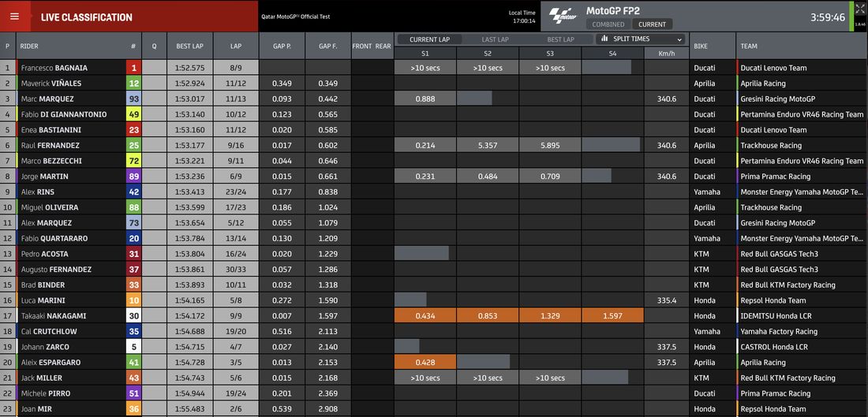The height and width of the screenshot is (417, 868).
Task: Select rider Cal CRUTCHLOW
Action: [49, 331]
